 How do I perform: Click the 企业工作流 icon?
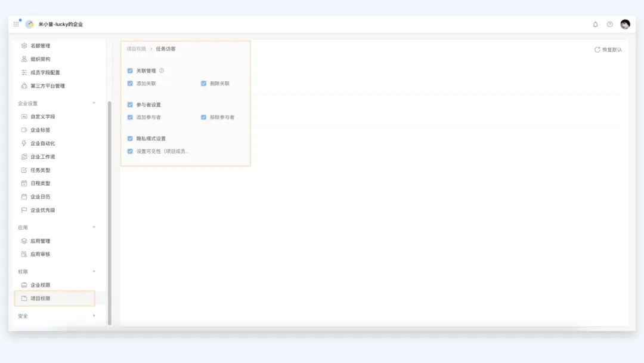pos(24,156)
